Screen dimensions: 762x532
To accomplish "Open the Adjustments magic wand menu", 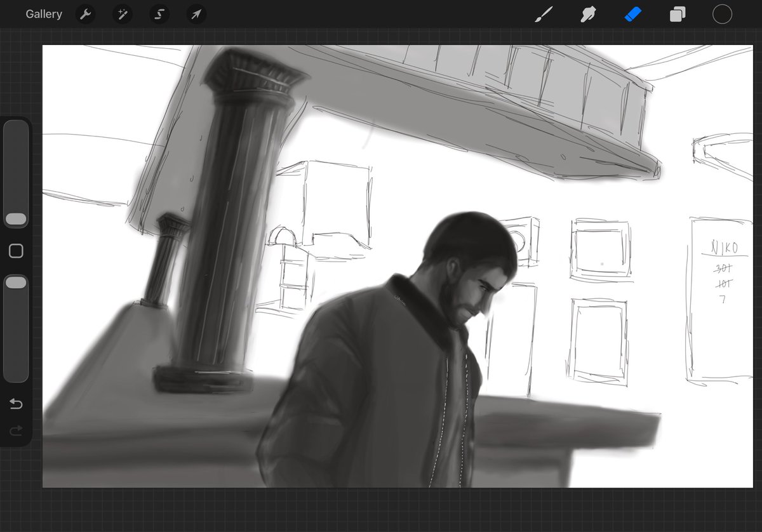I will pos(122,15).
